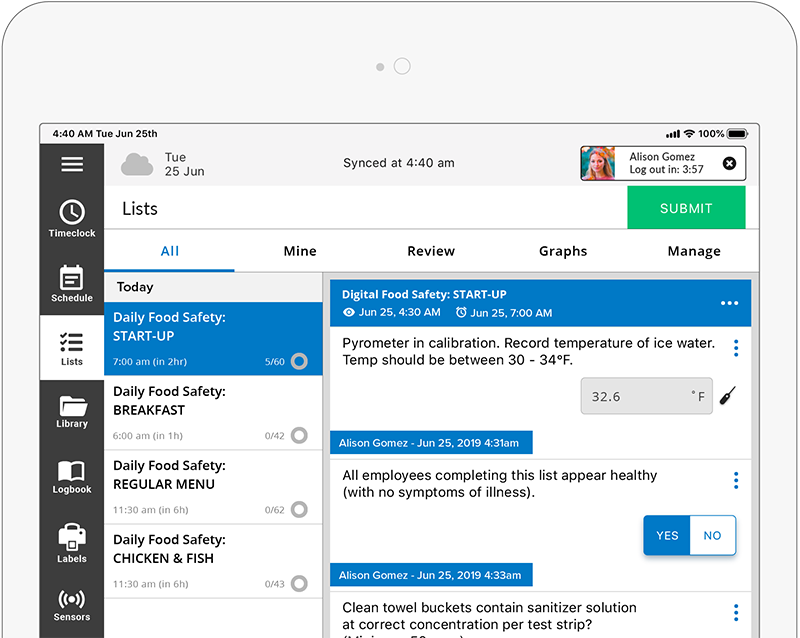Switch to the Manage tab

pyautogui.click(x=694, y=251)
